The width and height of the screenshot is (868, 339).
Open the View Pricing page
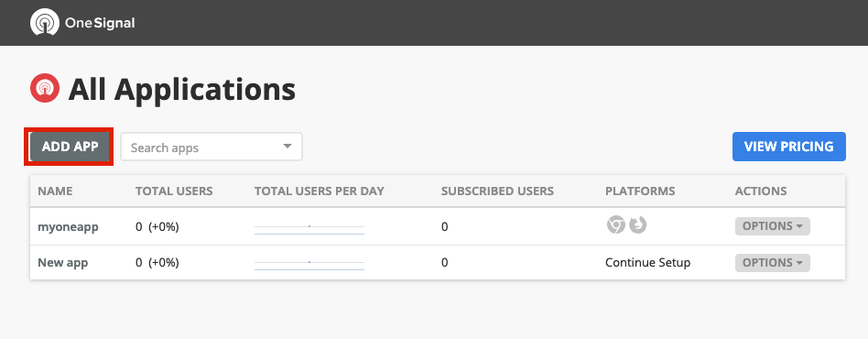789,147
